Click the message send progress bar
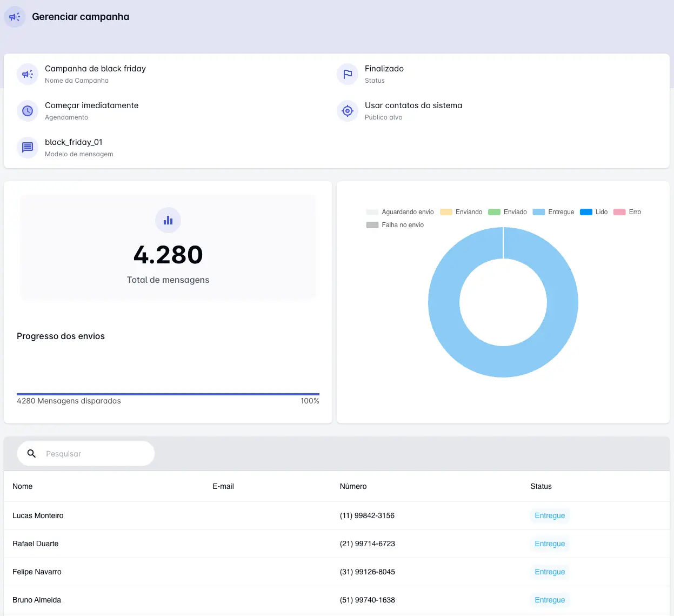Image resolution: width=674 pixels, height=616 pixels. pyautogui.click(x=168, y=394)
